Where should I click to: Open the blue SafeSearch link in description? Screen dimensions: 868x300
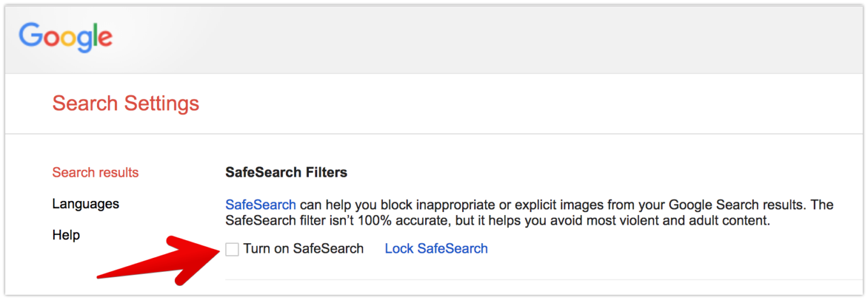(x=260, y=205)
